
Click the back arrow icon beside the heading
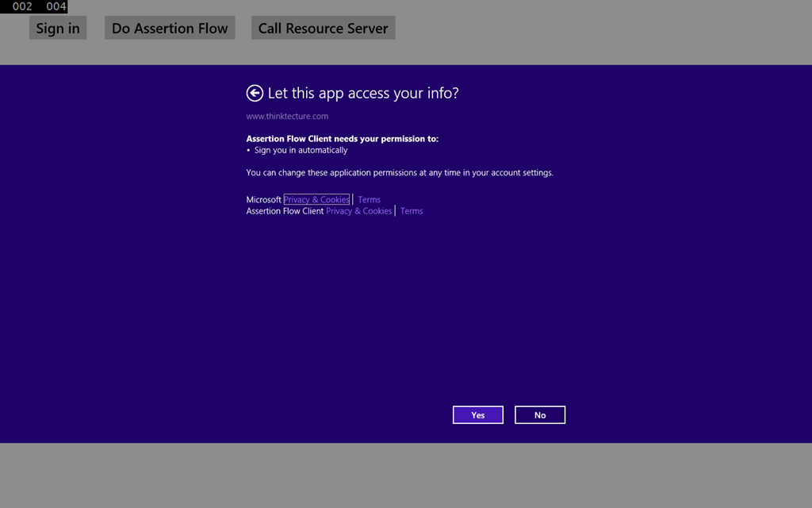coord(255,94)
